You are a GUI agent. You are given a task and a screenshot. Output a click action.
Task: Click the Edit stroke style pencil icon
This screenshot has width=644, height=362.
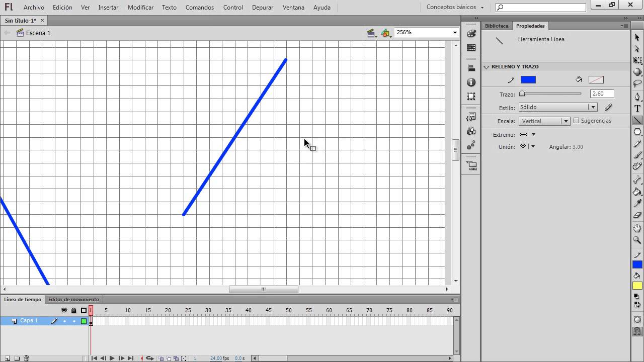pyautogui.click(x=608, y=107)
